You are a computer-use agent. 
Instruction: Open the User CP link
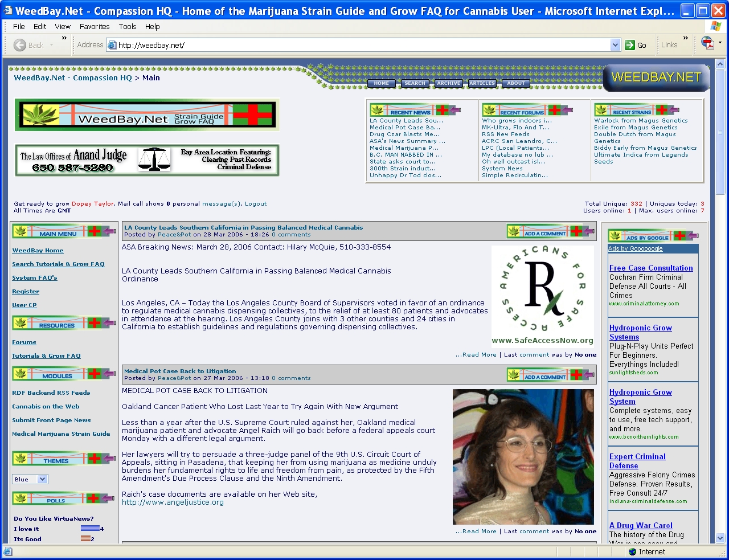[x=24, y=305]
